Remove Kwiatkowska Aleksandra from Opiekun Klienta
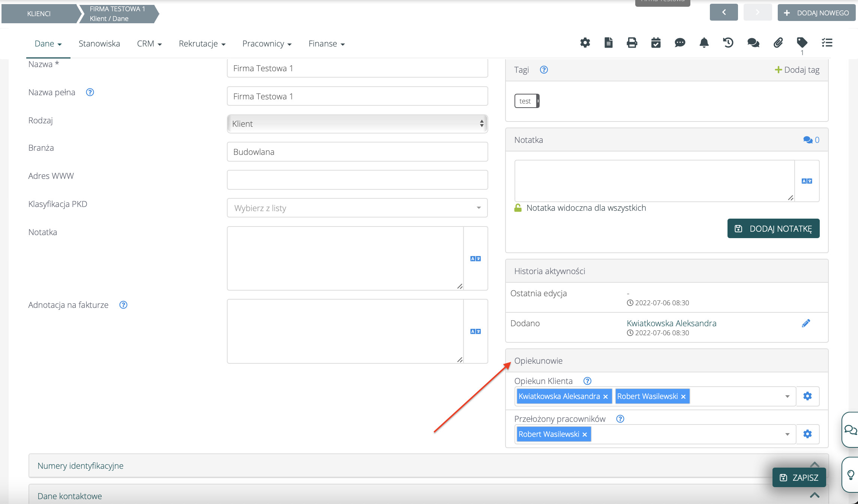 605,397
